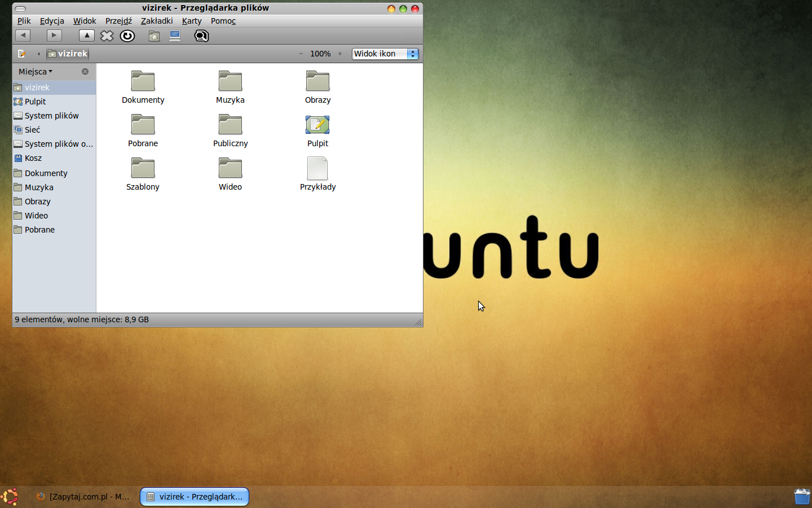Screen dimensions: 812x508
Task: Click the Search magnifier toolbar icon
Action: point(201,36)
